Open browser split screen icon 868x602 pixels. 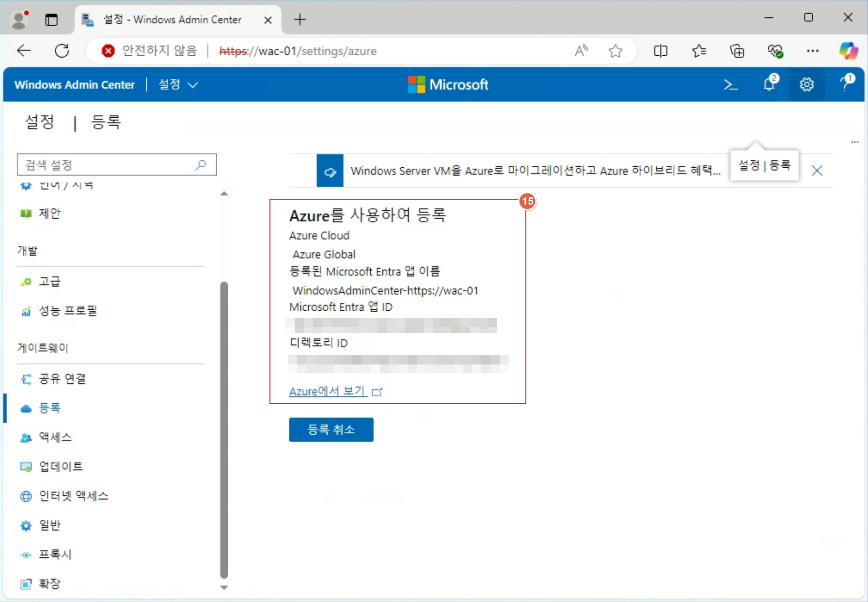pos(661,51)
